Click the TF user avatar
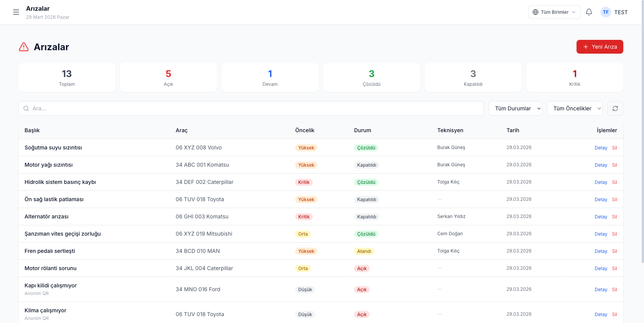The image size is (644, 323). 606,12
